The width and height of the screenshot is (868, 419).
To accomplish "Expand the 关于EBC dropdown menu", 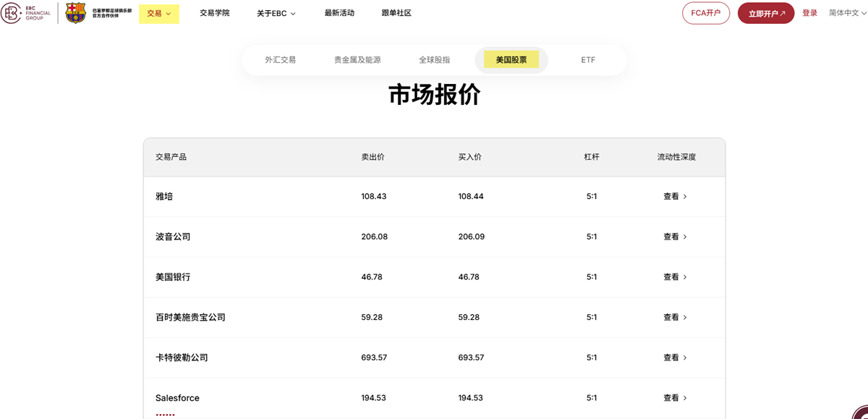I will point(276,13).
